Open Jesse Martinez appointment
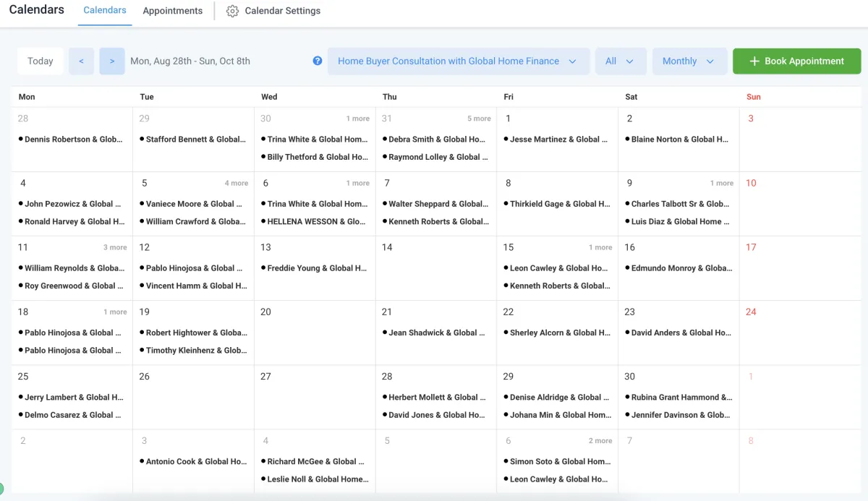The height and width of the screenshot is (501, 868). [x=557, y=140]
